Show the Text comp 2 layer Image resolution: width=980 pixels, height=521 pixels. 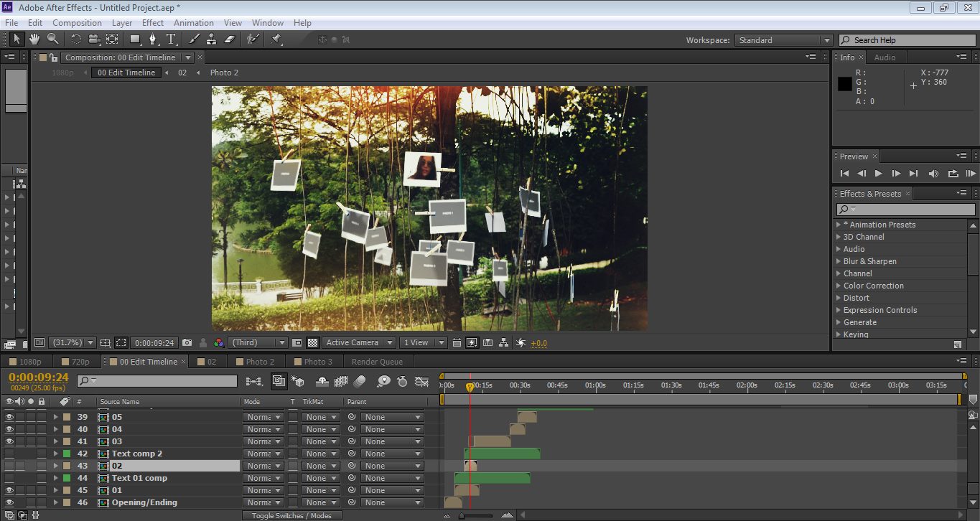click(x=9, y=454)
